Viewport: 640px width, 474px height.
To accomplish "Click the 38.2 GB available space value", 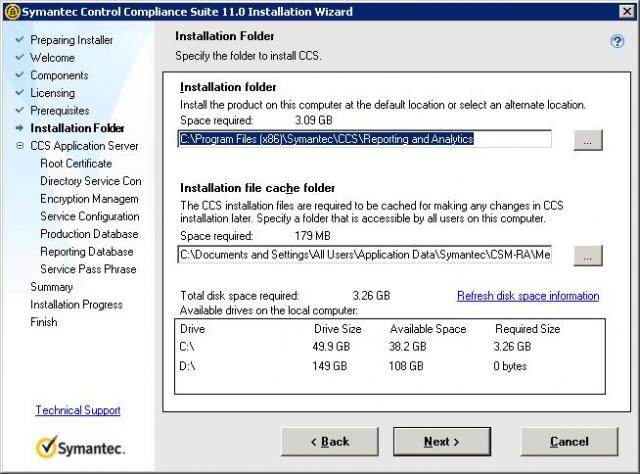I will (x=407, y=347).
